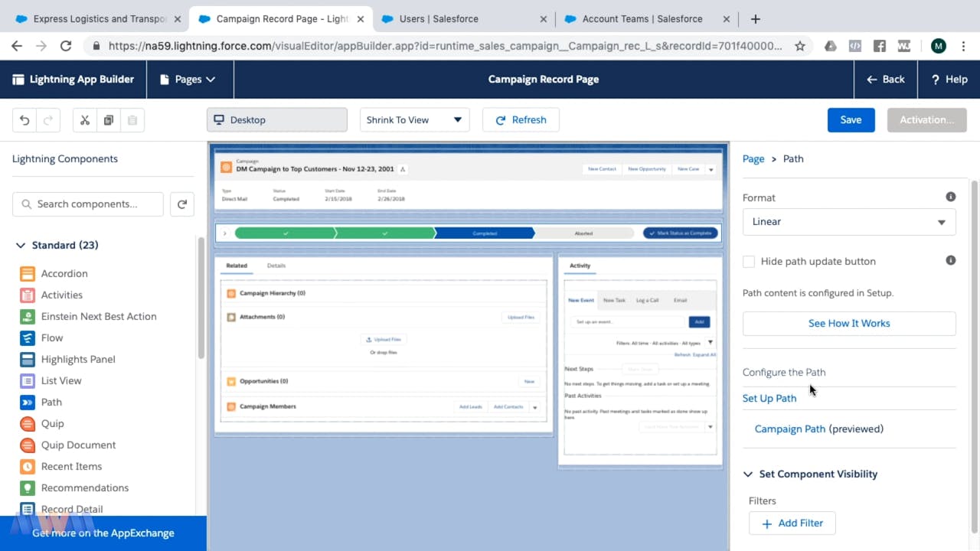Click info icon beside Hide path update button
This screenshot has width=980, height=551.
(x=951, y=260)
